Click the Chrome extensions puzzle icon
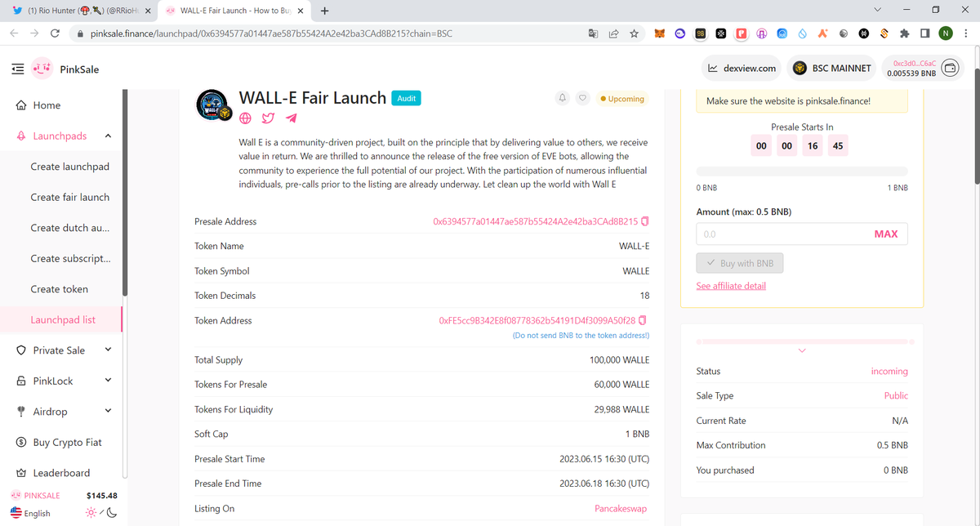980x526 pixels. click(904, 33)
